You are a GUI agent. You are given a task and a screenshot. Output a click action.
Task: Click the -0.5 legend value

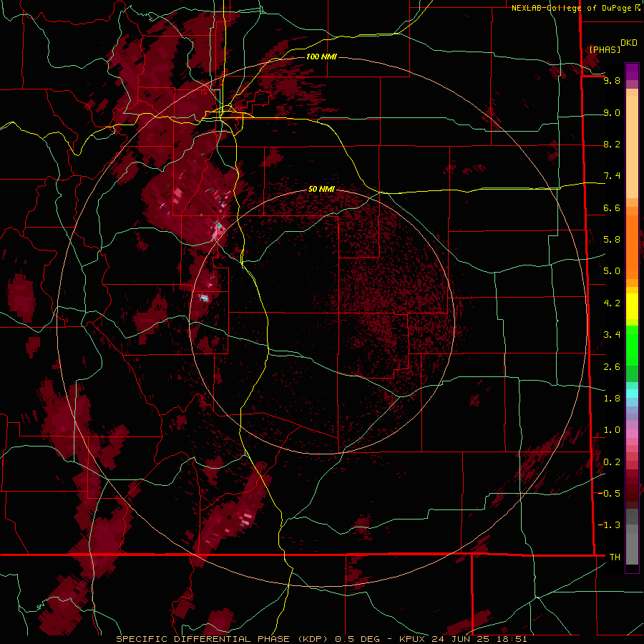[x=609, y=494]
